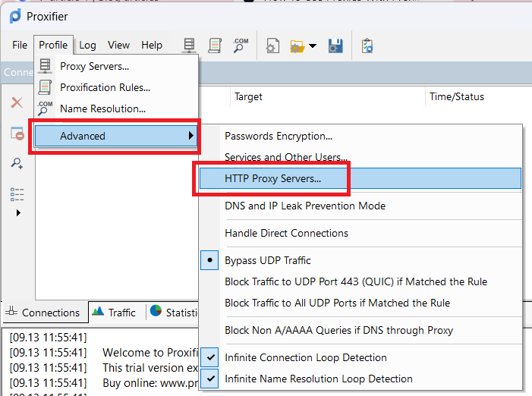Open the View menu
The width and height of the screenshot is (532, 396).
[x=118, y=45]
